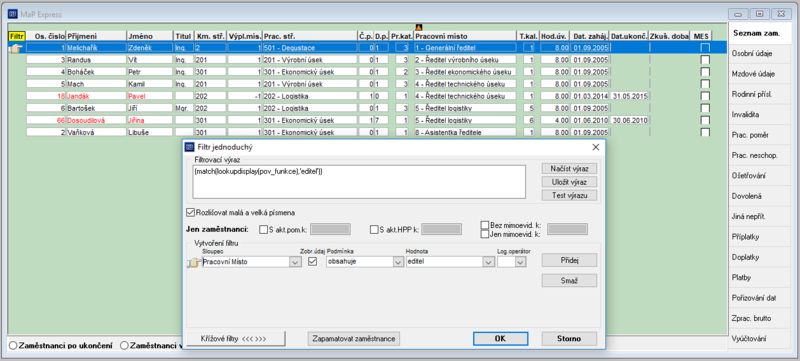Expand the Sloupec dropdown showing Pracovní Místo
This screenshot has height=361, width=800.
[294, 262]
